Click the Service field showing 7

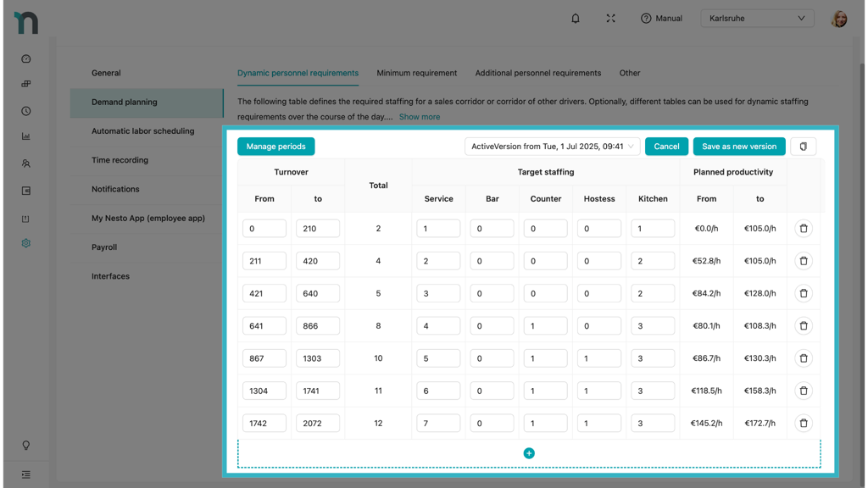438,424
